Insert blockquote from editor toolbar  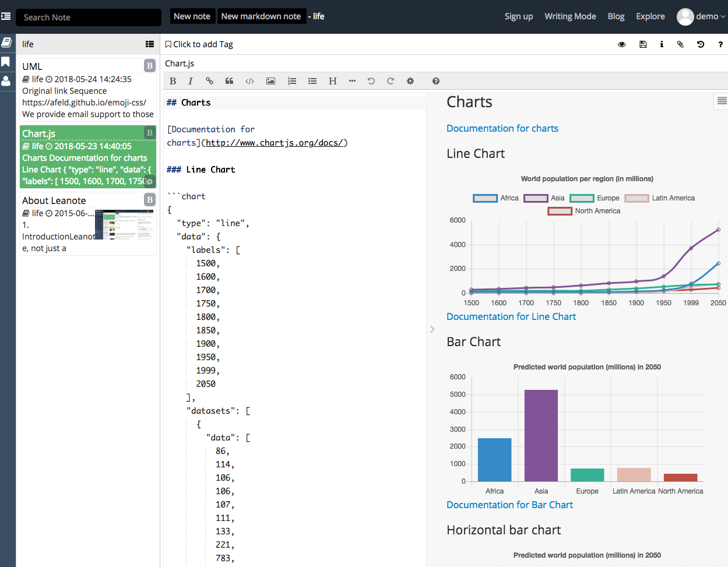pyautogui.click(x=229, y=81)
